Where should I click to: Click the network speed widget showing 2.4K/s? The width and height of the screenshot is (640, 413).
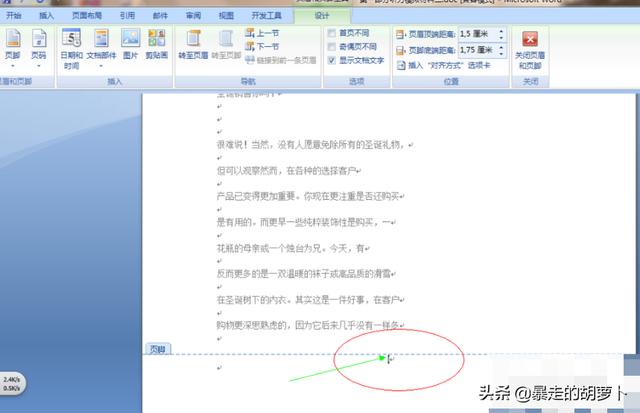(x=12, y=384)
